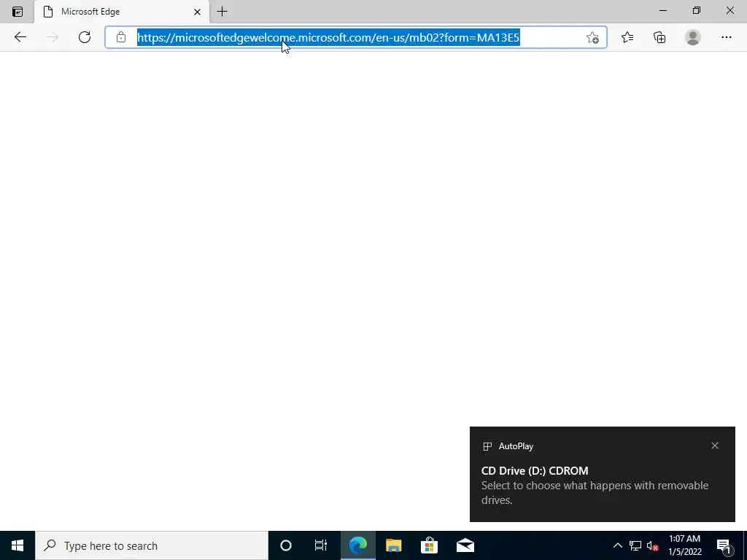Open the Mail app from taskbar
The image size is (747, 560).
click(x=465, y=545)
